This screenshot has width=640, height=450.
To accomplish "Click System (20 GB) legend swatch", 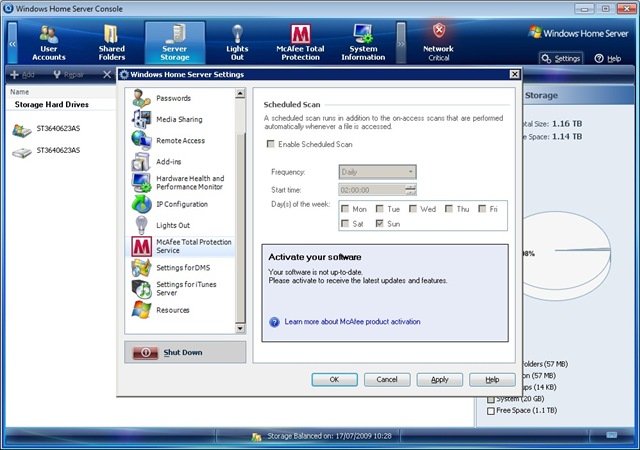I will click(x=491, y=399).
